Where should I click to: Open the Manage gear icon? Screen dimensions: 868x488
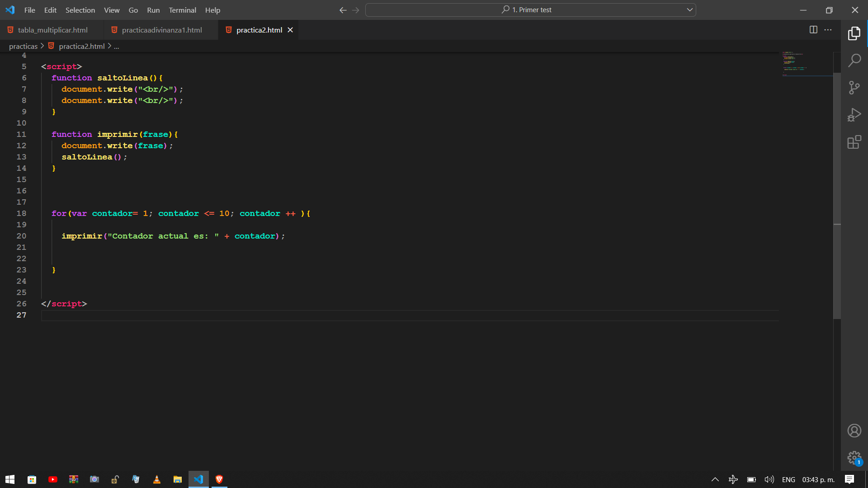point(854,458)
